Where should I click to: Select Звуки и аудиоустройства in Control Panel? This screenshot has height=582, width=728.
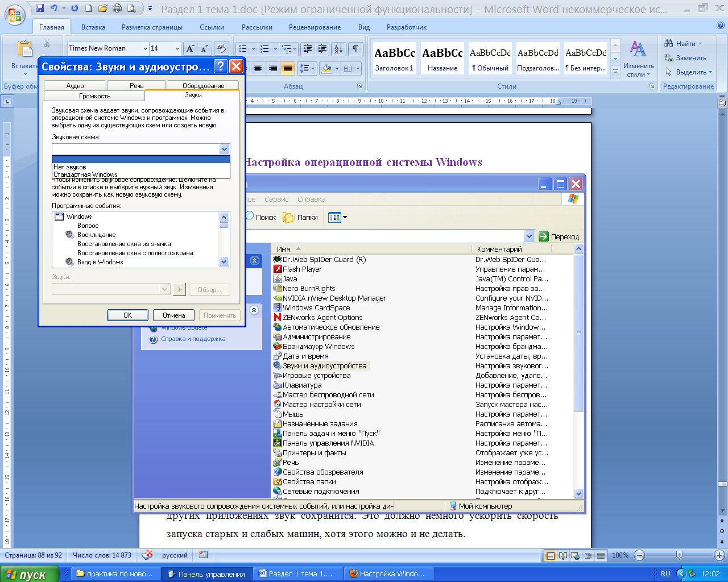click(x=321, y=365)
